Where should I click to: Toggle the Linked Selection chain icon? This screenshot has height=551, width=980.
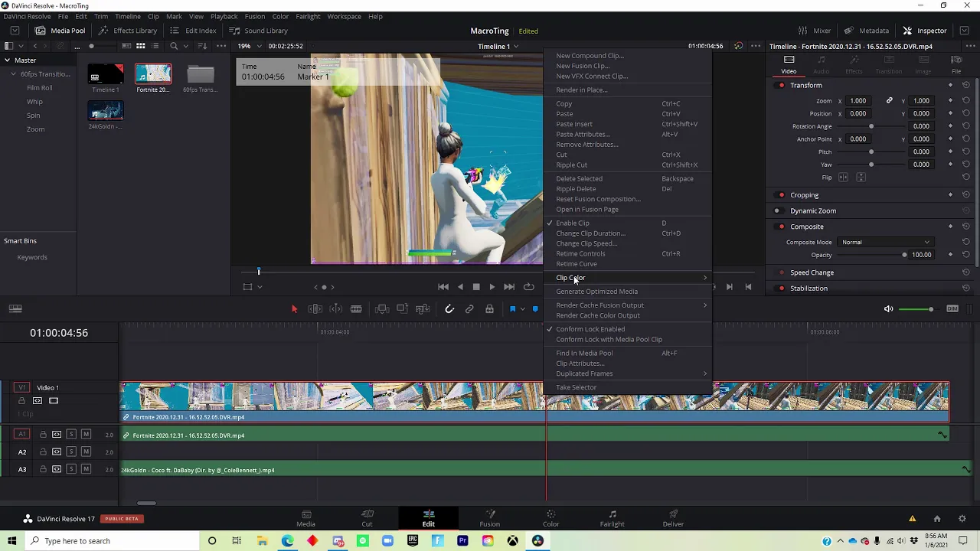(469, 309)
